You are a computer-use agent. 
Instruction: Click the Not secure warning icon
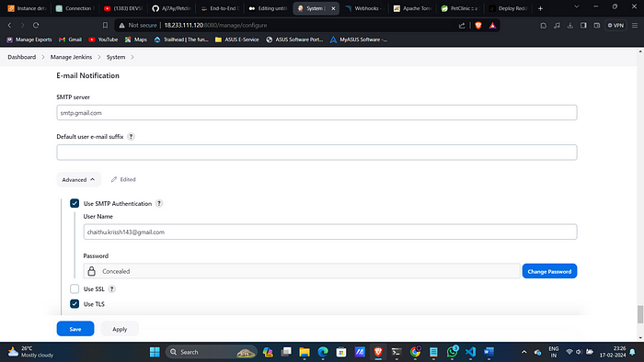coord(121,26)
